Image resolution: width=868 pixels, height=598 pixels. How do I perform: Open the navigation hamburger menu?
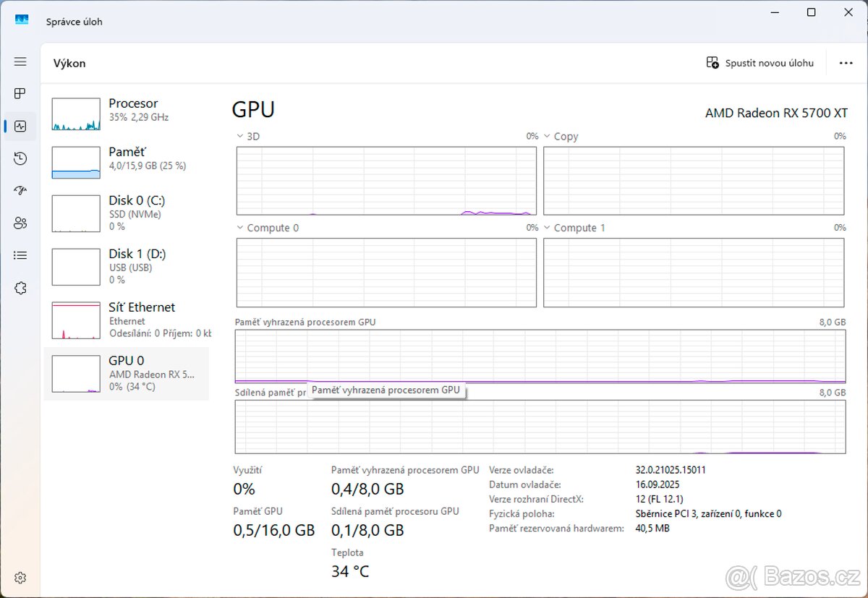20,61
